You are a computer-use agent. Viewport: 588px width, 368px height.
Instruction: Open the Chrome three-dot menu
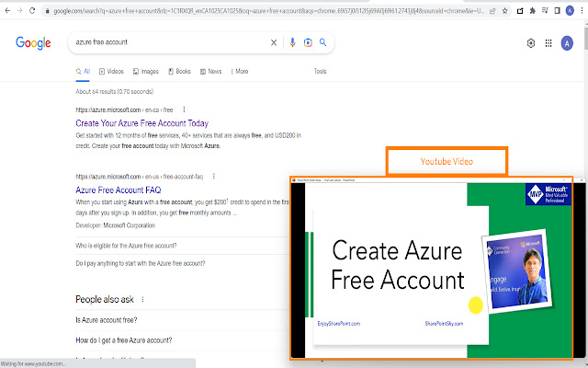click(x=582, y=11)
